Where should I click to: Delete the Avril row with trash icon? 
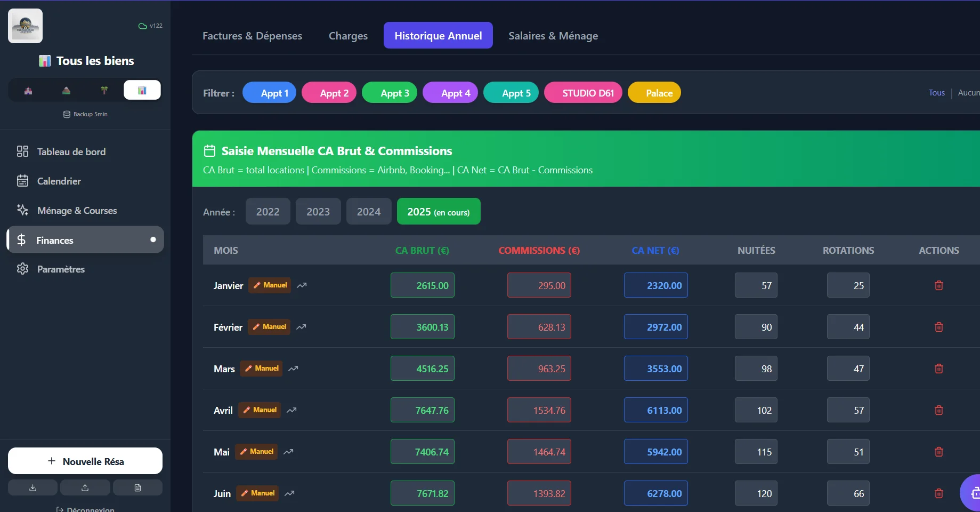[x=938, y=410]
